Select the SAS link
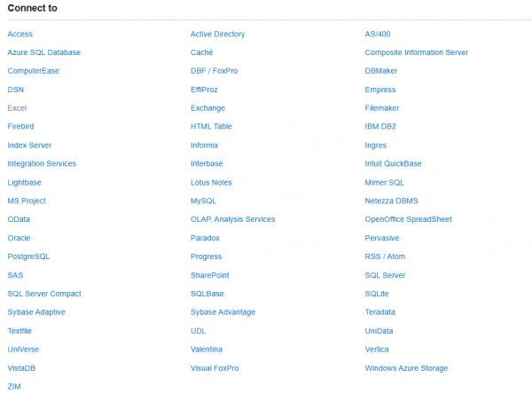This screenshot has height=394, width=532. 15,275
